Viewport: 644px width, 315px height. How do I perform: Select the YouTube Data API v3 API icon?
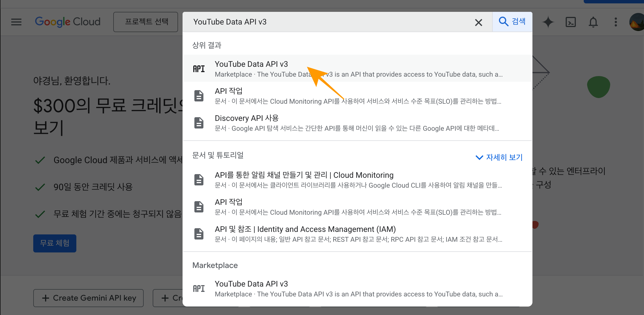pyautogui.click(x=199, y=68)
